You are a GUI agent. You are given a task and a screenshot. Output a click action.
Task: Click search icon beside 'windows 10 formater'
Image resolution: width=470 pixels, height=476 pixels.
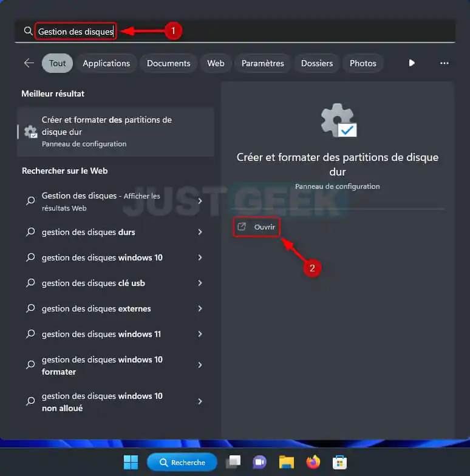(30, 365)
